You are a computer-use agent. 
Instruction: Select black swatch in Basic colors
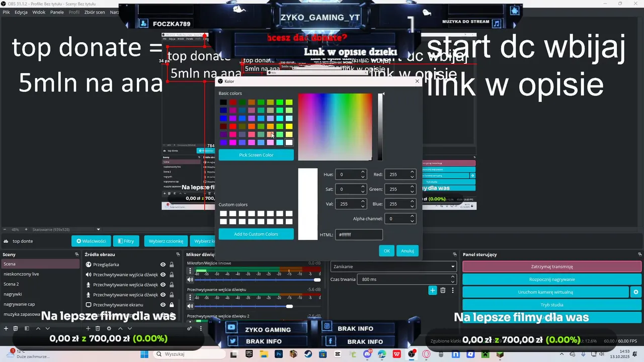coord(223,102)
